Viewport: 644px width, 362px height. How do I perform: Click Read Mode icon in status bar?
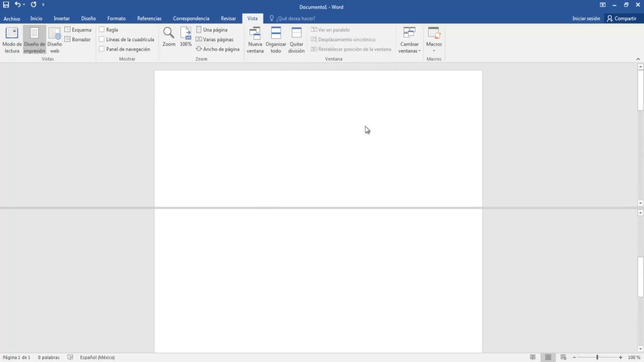533,357
